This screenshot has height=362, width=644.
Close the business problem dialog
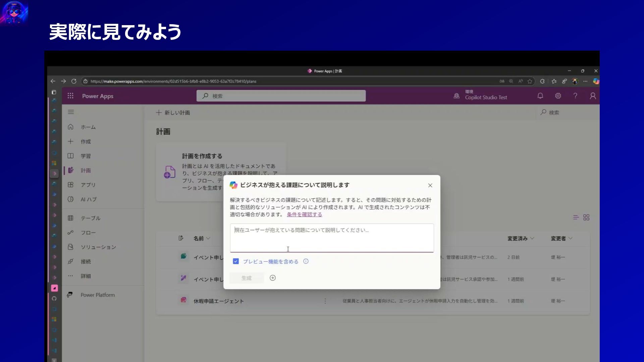coord(430,185)
